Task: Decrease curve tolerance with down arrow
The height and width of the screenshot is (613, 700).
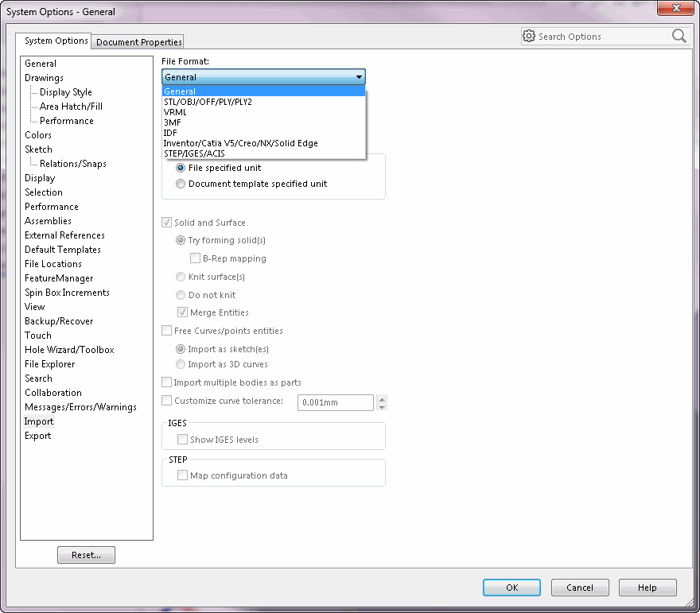Action: coord(382,406)
